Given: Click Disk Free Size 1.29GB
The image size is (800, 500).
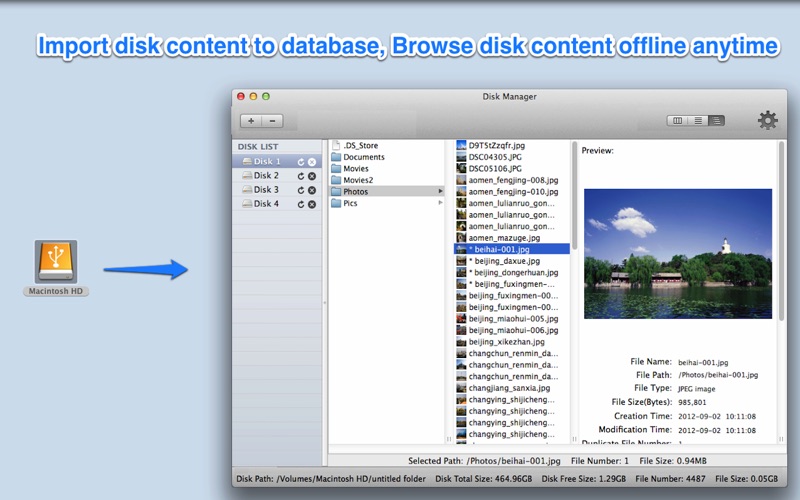Looking at the screenshot, I should click(583, 479).
